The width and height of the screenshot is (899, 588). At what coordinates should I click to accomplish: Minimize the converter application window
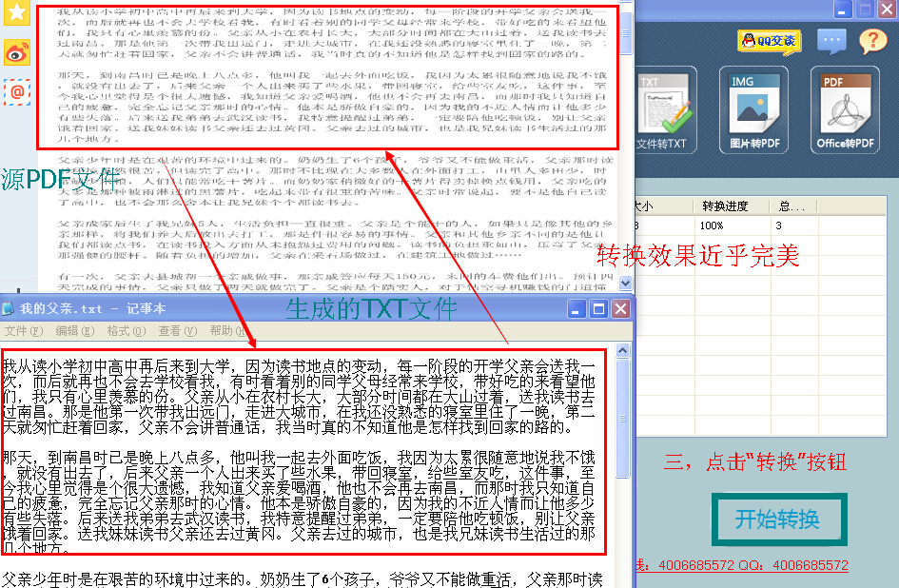841,10
